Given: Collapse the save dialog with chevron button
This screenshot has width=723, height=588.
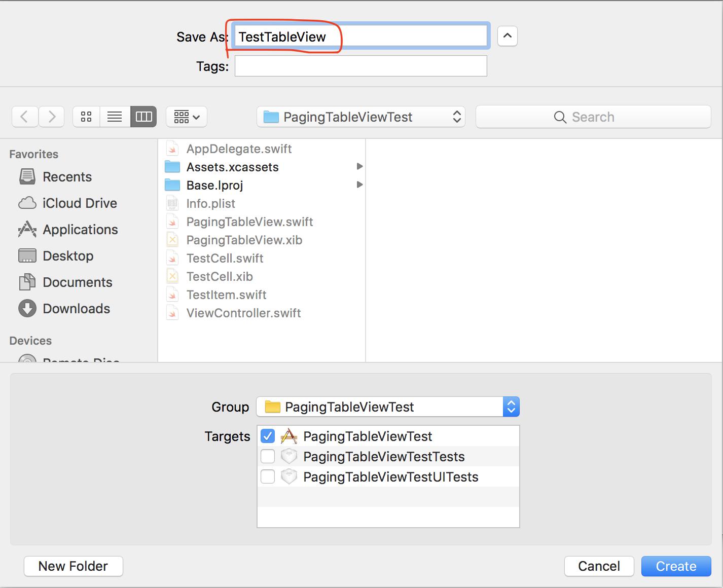Looking at the screenshot, I should (507, 36).
